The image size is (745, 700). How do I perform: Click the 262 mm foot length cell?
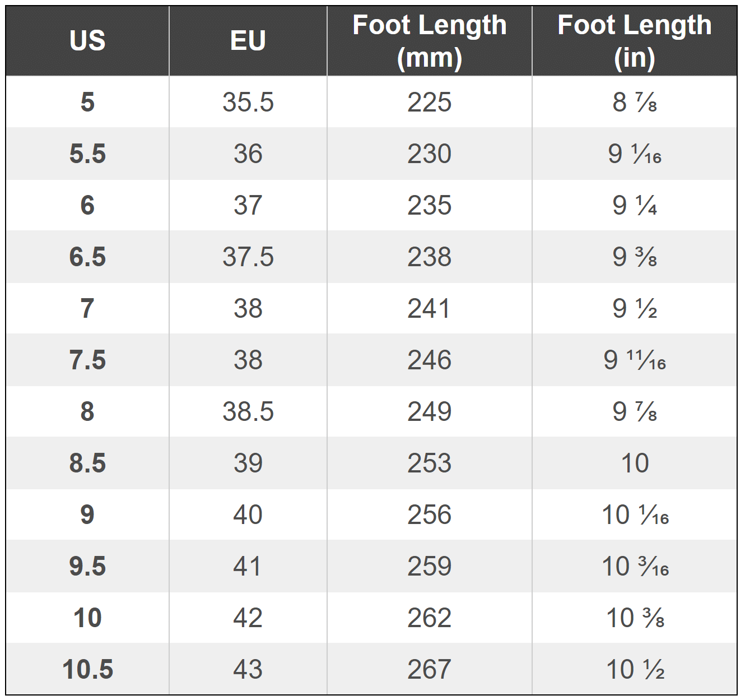point(429,618)
